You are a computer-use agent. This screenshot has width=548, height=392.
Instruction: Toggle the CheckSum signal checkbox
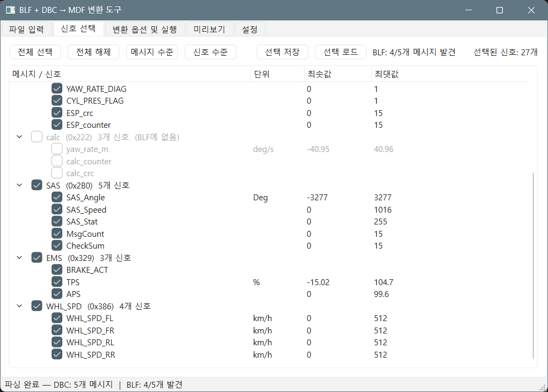pyautogui.click(x=57, y=245)
